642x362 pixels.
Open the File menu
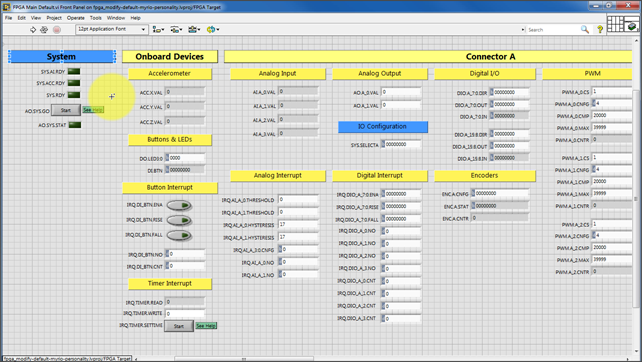9,18
